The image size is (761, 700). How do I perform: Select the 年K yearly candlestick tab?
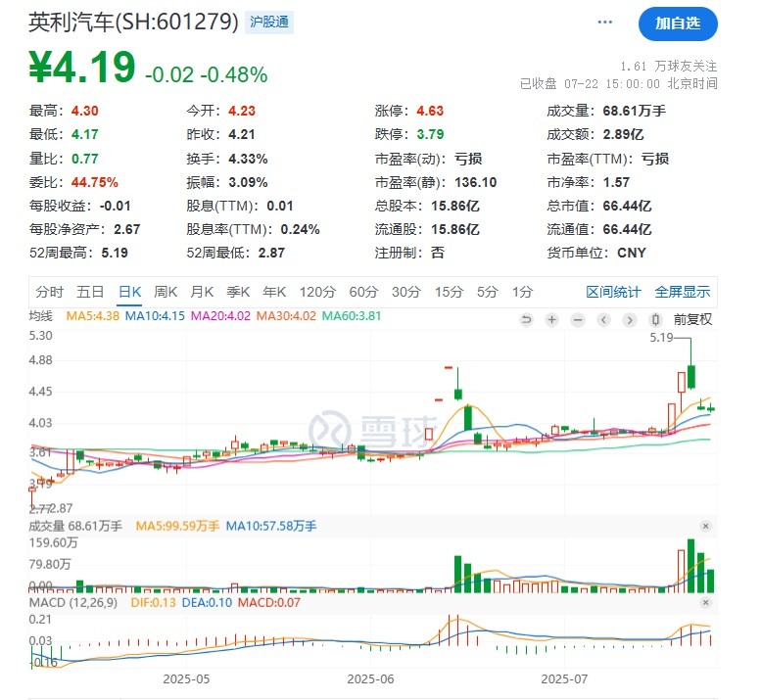pos(274,292)
